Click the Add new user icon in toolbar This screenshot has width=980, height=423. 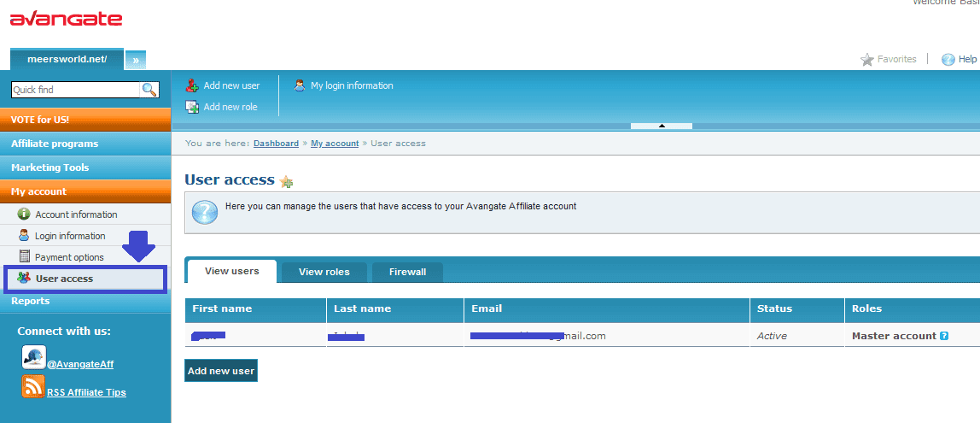[192, 85]
